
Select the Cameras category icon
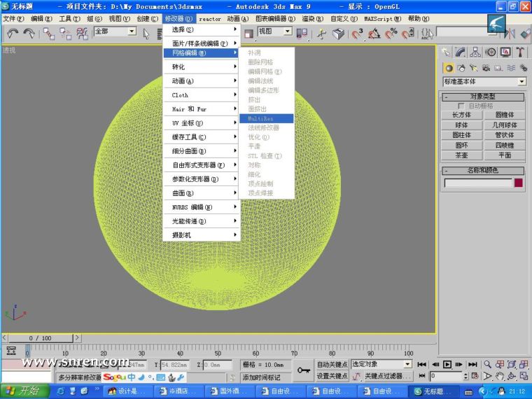pos(486,68)
